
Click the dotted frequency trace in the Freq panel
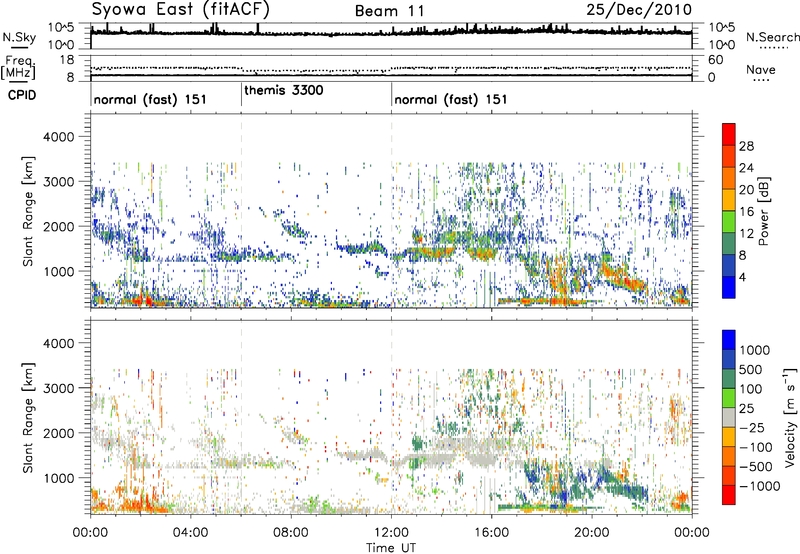click(x=391, y=69)
